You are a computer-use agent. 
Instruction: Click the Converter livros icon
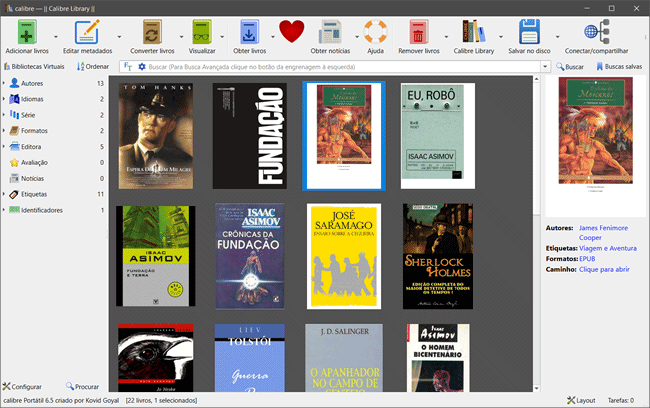coord(154,31)
